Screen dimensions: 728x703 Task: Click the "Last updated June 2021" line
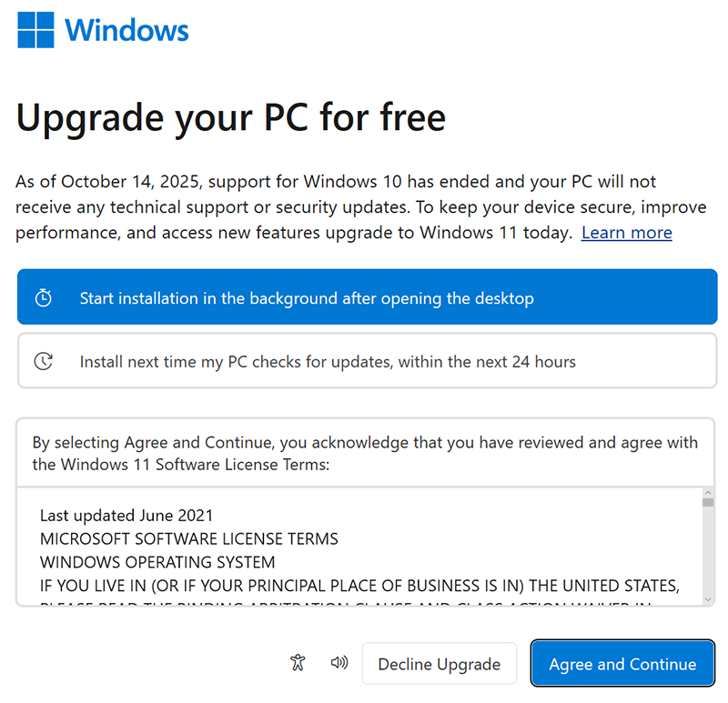tap(126, 517)
